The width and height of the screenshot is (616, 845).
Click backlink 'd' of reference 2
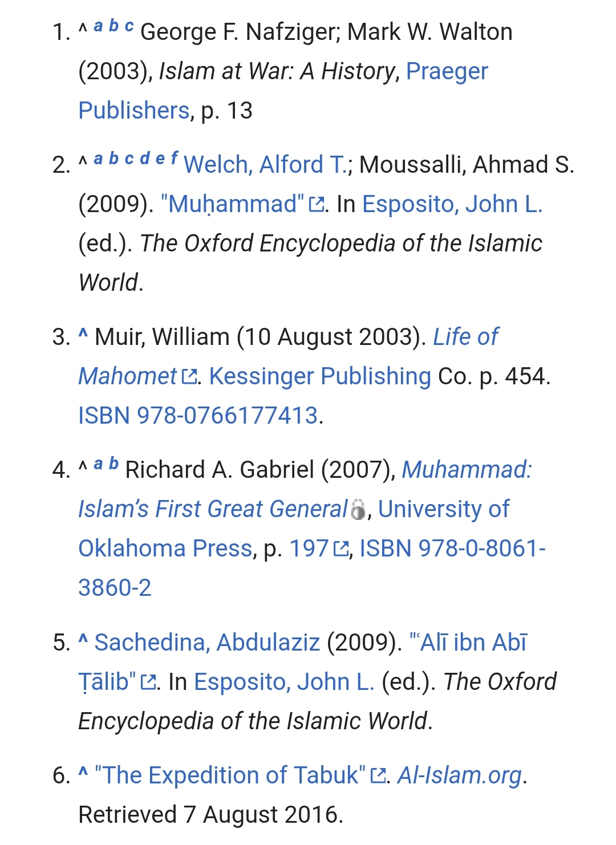[x=145, y=158]
